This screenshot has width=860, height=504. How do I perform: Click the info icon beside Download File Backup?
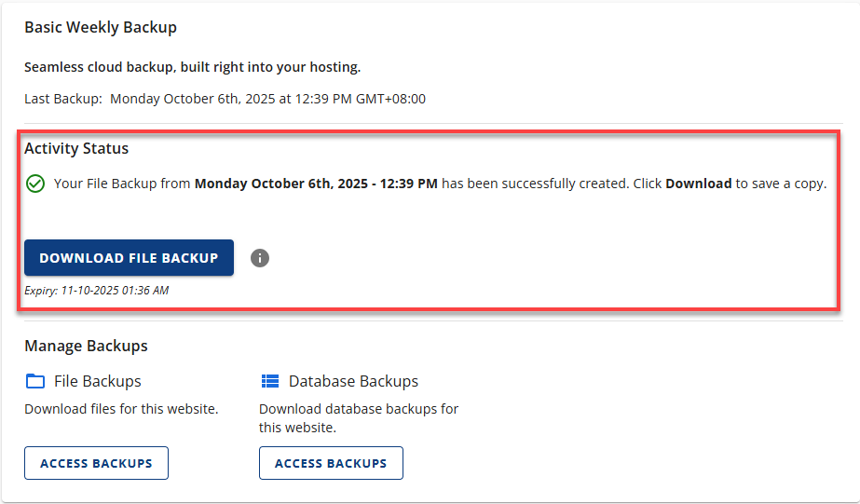pos(260,258)
